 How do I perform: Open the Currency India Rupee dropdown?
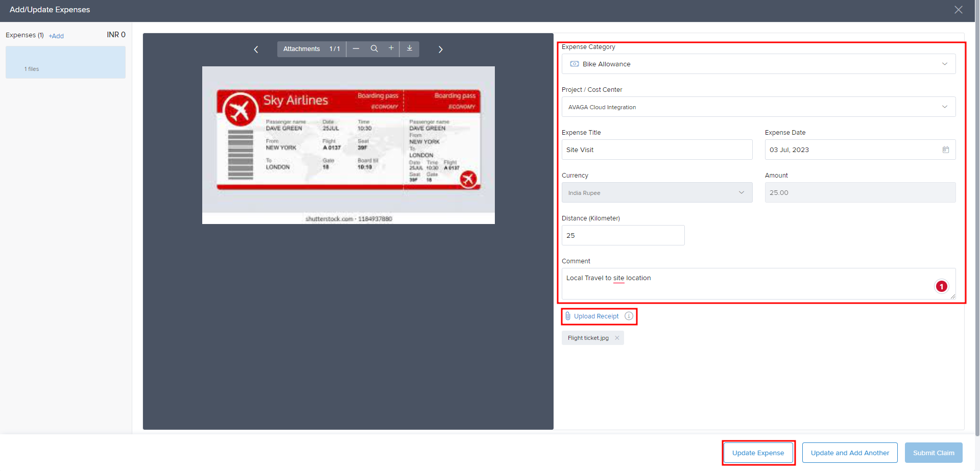tap(741, 193)
